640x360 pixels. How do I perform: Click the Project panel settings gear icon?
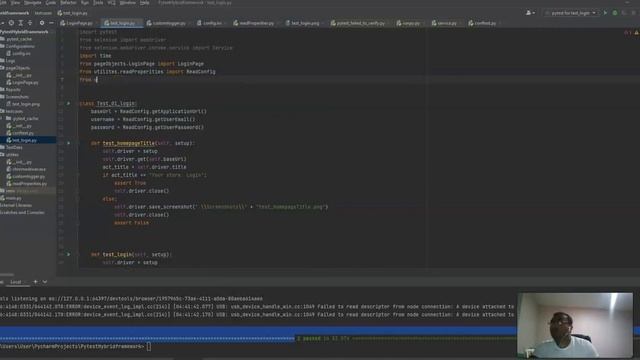pyautogui.click(x=42, y=23)
